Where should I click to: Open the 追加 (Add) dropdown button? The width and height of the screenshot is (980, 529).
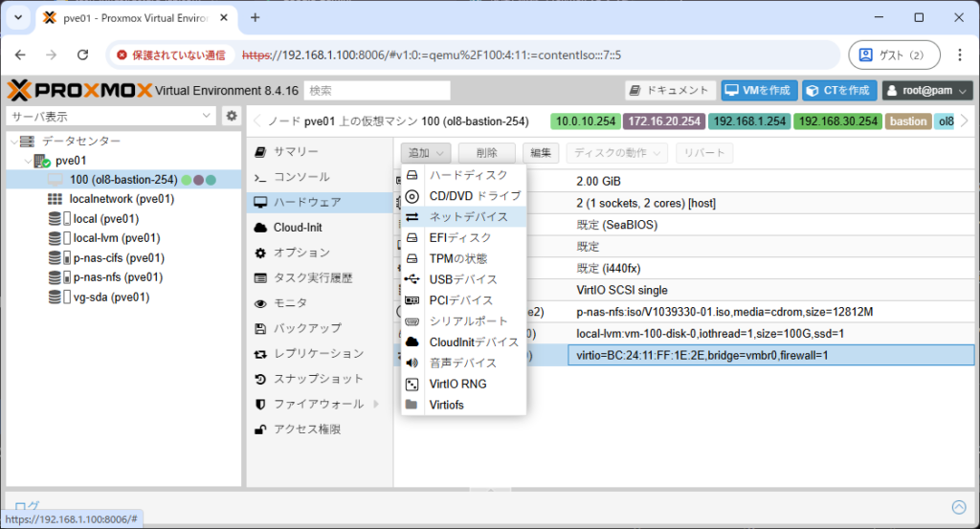(426, 153)
